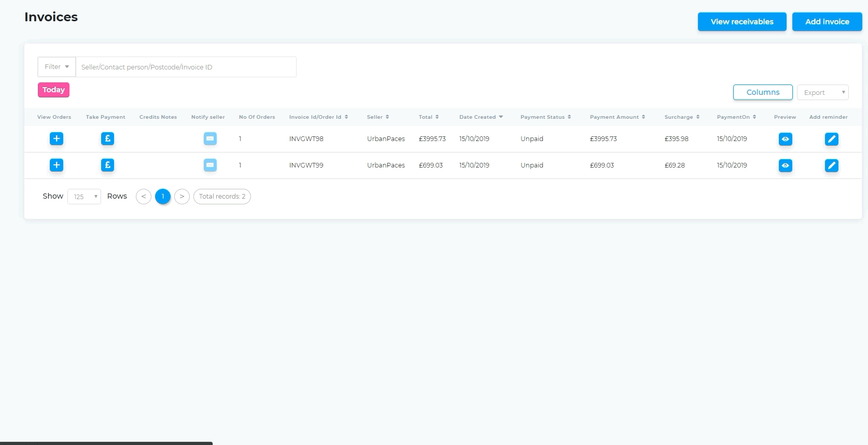
Task: Click UrbanPaces seller in INVGWT98 row
Action: (x=386, y=139)
